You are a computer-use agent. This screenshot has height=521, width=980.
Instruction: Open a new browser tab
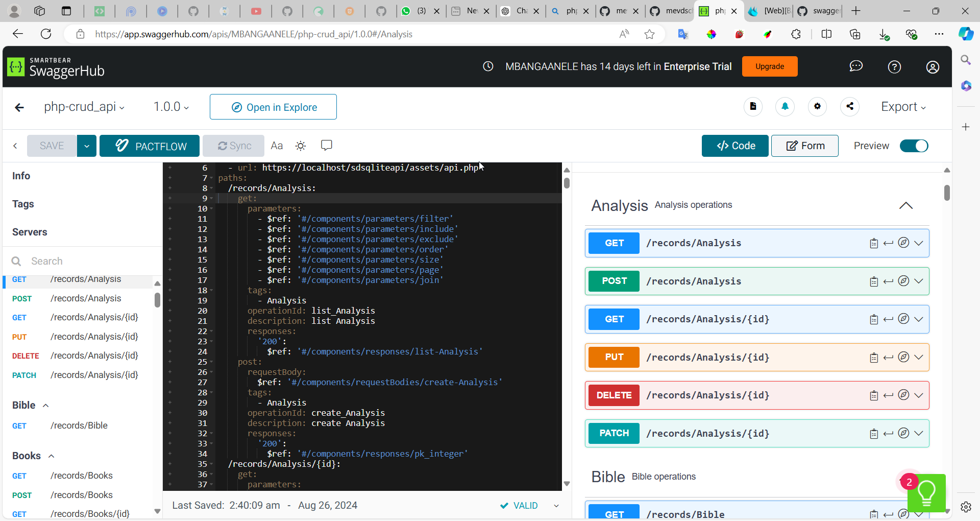856,11
